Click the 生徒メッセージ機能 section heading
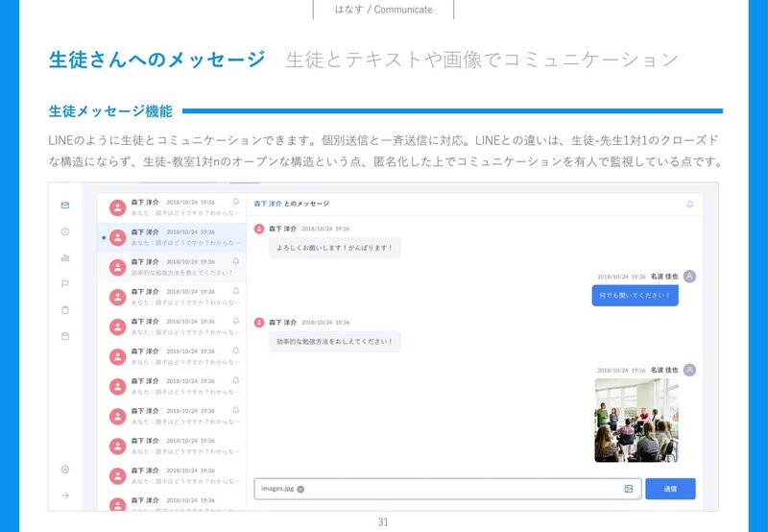 (x=110, y=111)
